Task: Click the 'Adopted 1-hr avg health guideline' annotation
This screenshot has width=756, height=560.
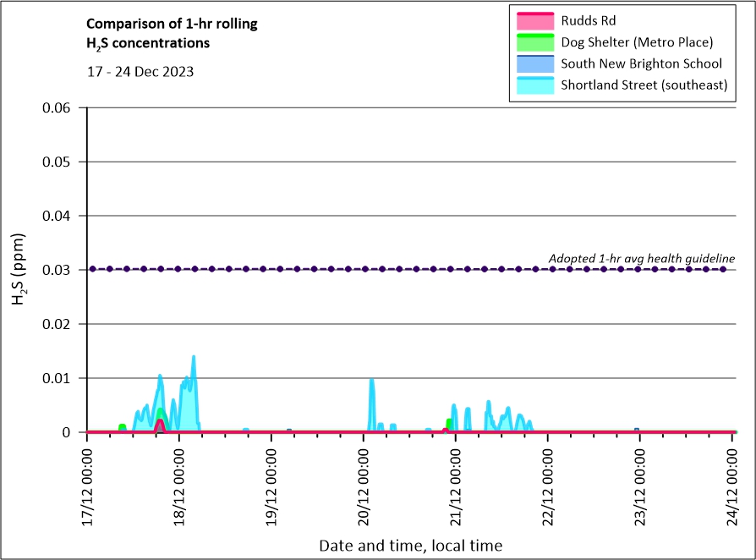Action: [641, 258]
